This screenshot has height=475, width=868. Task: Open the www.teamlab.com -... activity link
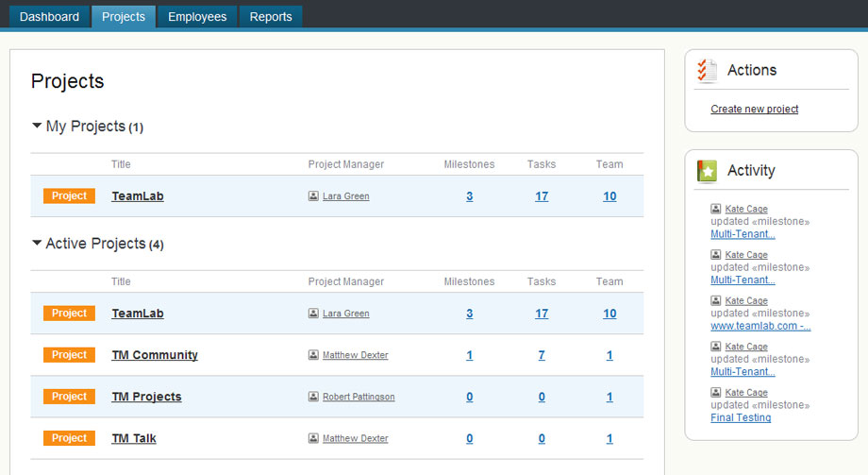pos(760,326)
